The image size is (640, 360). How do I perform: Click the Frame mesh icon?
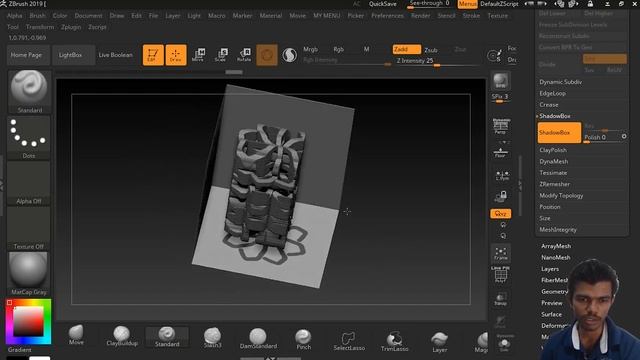pyautogui.click(x=500, y=253)
